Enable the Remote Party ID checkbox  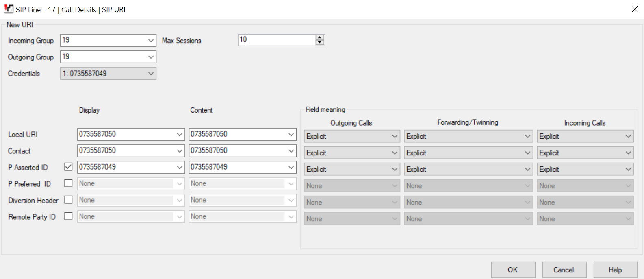(68, 216)
